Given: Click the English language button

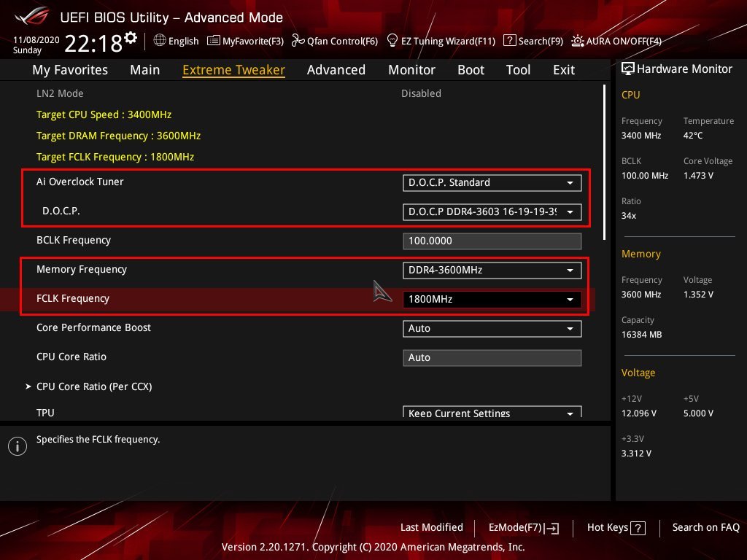Looking at the screenshot, I should [177, 41].
